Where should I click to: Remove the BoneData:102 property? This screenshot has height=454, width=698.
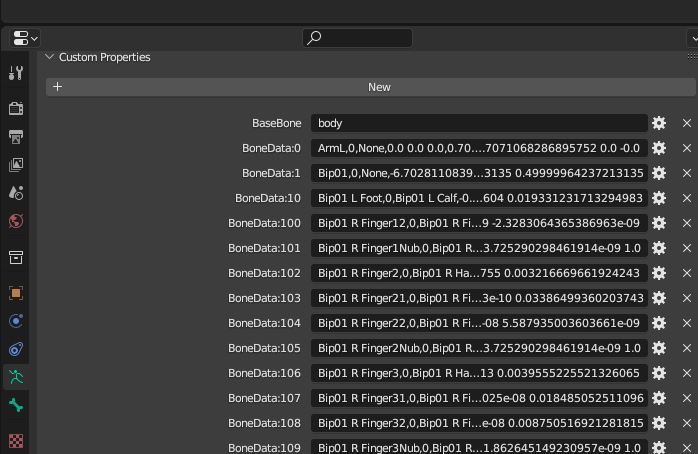click(687, 273)
